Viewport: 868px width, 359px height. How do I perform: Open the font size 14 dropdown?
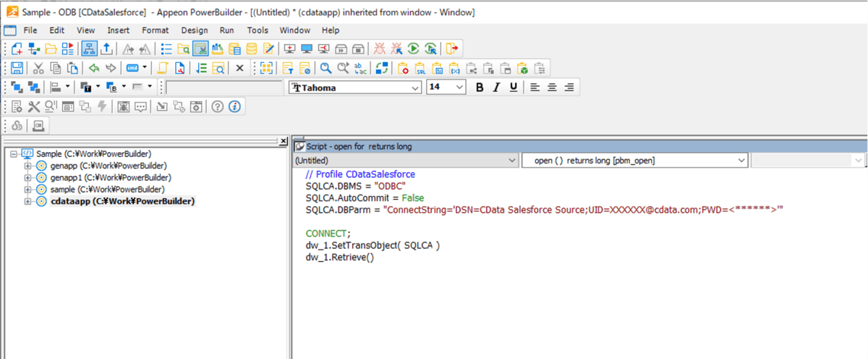[459, 87]
